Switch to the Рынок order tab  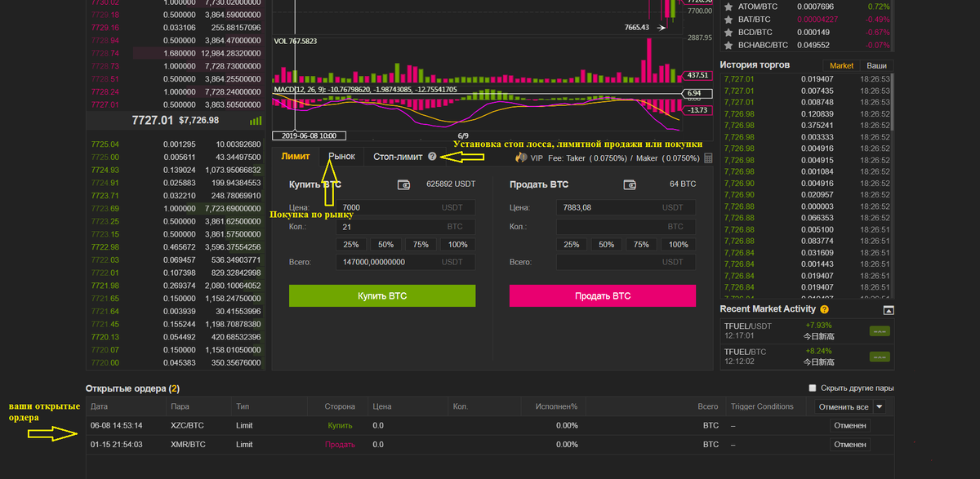(341, 156)
